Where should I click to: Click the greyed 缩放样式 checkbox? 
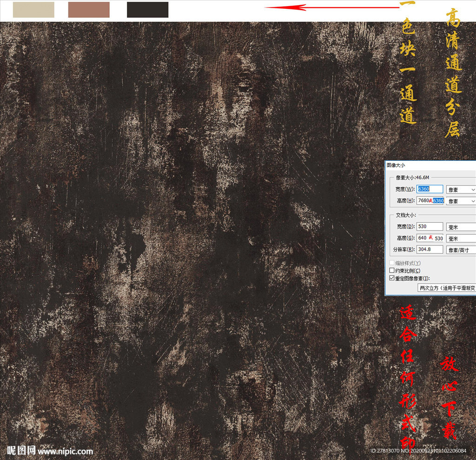pos(392,263)
